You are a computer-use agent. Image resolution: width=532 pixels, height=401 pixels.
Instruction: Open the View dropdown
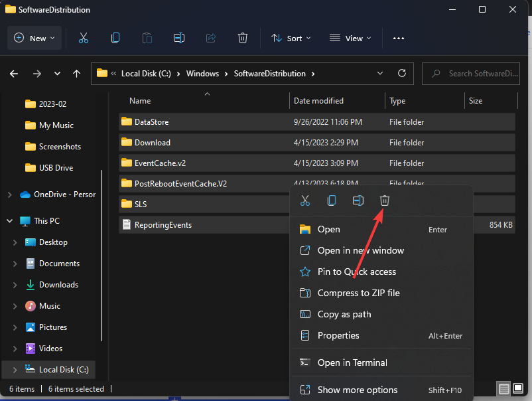(x=350, y=39)
